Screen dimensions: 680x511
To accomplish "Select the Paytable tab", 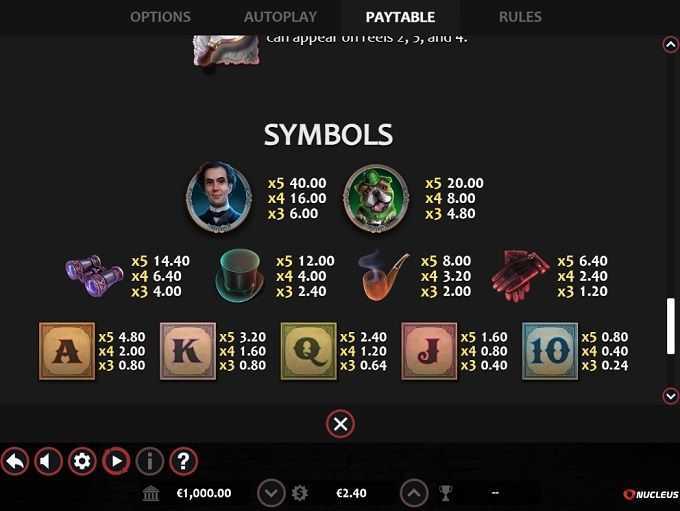I will point(400,17).
